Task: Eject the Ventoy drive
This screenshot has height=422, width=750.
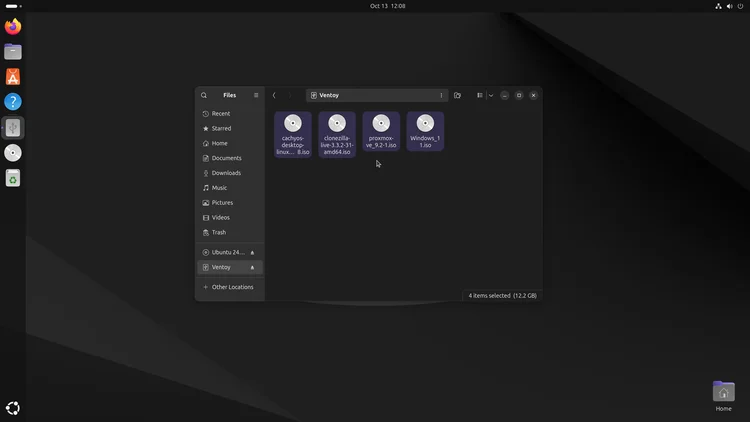Action: tap(253, 267)
